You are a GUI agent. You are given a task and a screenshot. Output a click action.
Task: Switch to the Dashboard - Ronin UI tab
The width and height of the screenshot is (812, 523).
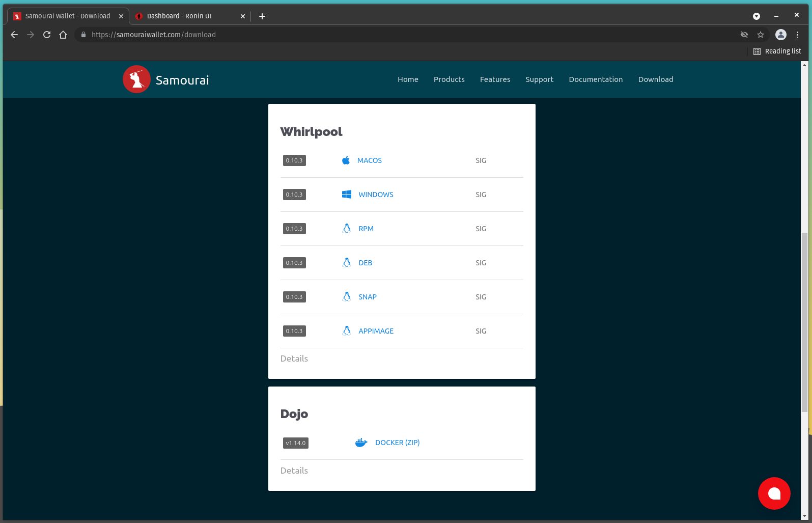pos(189,16)
